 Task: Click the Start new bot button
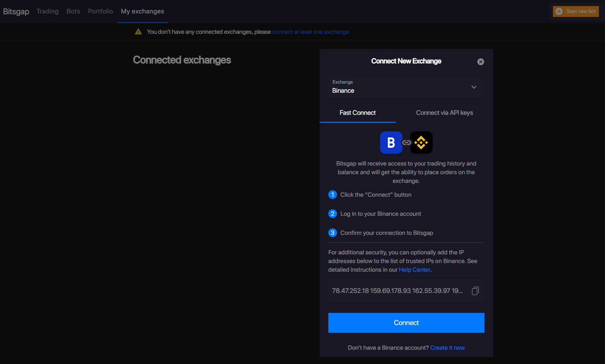click(x=576, y=11)
